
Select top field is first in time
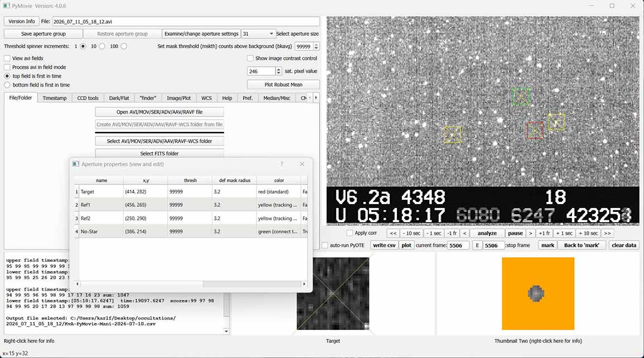click(x=7, y=76)
